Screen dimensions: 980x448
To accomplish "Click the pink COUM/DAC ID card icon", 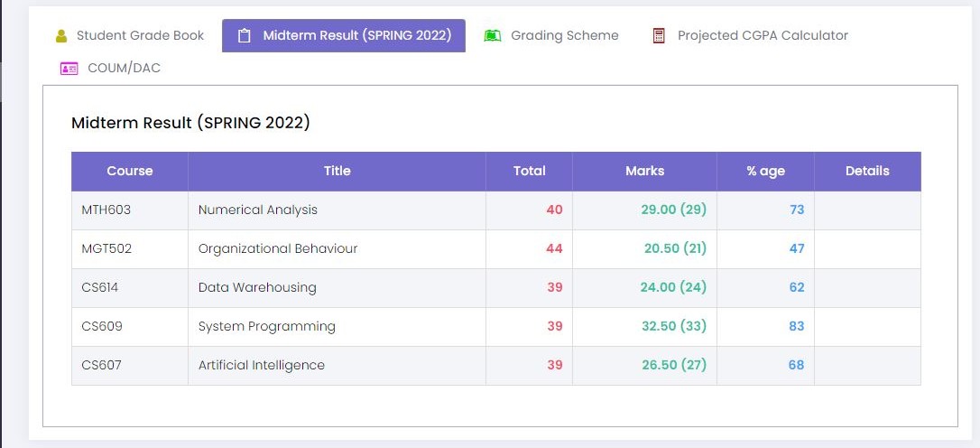I will 69,69.
